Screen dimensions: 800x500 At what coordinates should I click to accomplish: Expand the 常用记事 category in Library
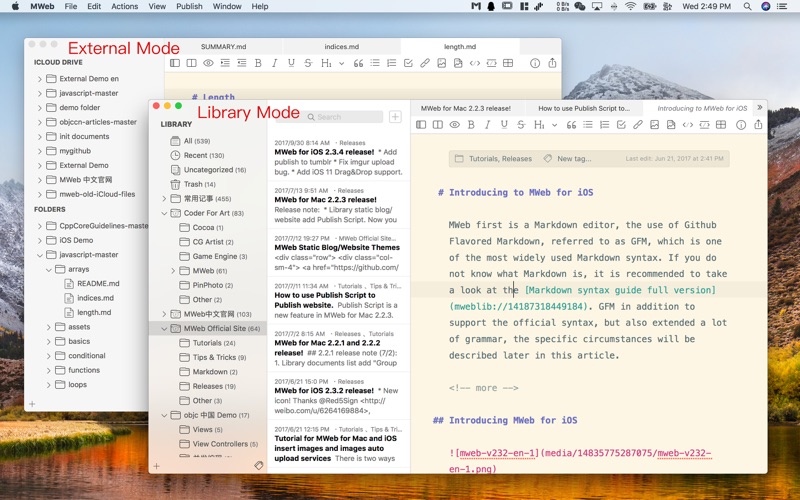(x=164, y=199)
